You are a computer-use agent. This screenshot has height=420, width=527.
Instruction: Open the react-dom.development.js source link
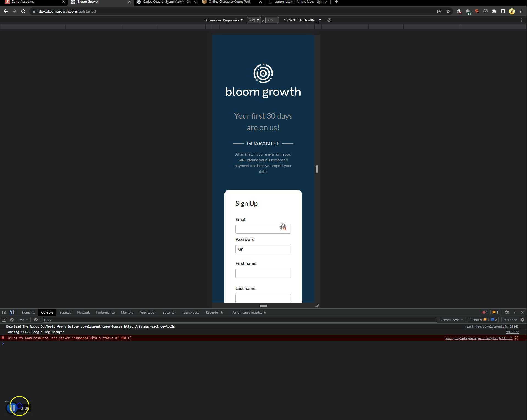tap(491, 327)
